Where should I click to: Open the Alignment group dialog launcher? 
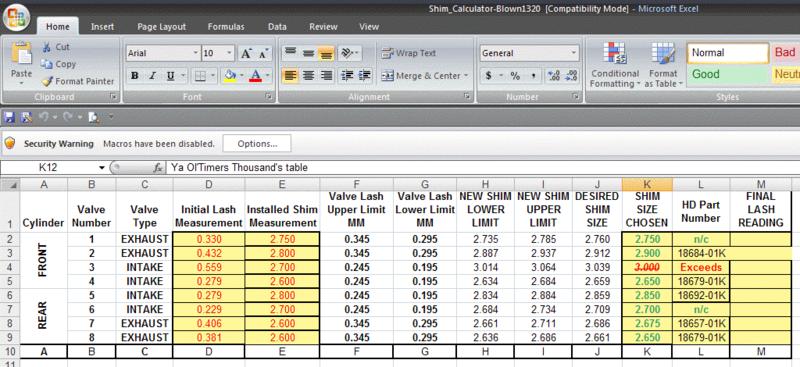tap(466, 96)
